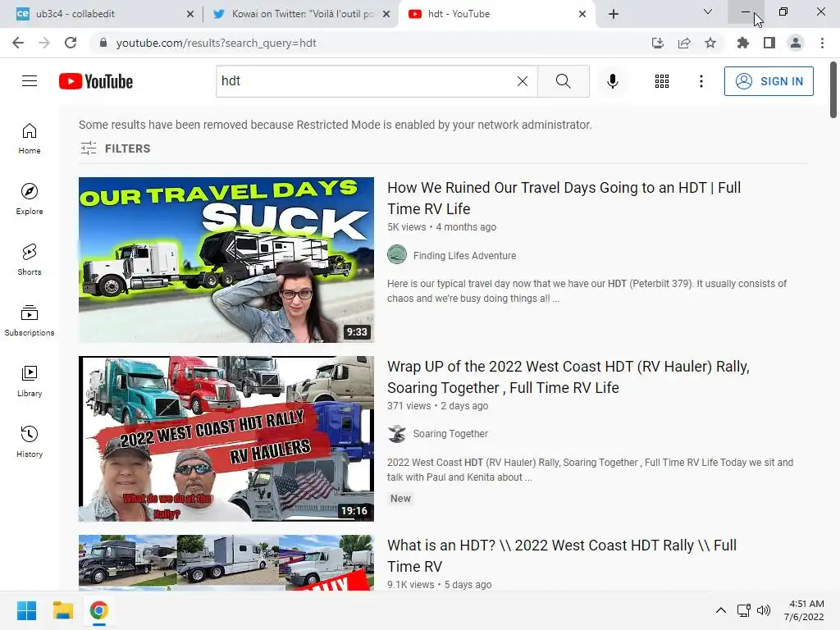This screenshot has width=840, height=630.
Task: Click the browser Back arrow
Action: coord(18,43)
